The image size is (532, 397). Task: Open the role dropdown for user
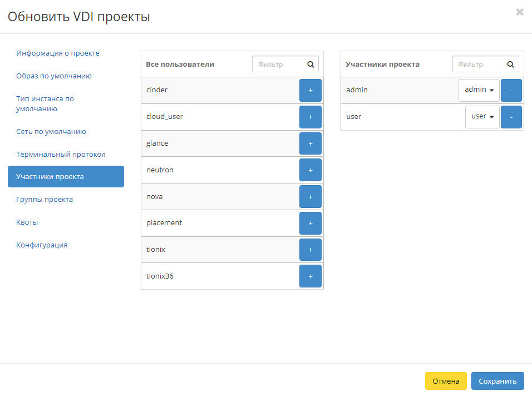point(482,117)
